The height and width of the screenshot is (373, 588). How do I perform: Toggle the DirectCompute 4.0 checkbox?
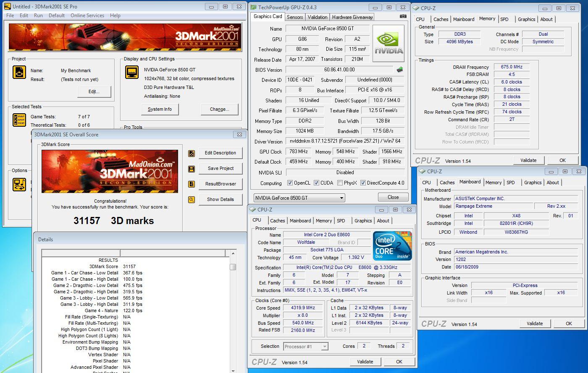pyautogui.click(x=363, y=183)
